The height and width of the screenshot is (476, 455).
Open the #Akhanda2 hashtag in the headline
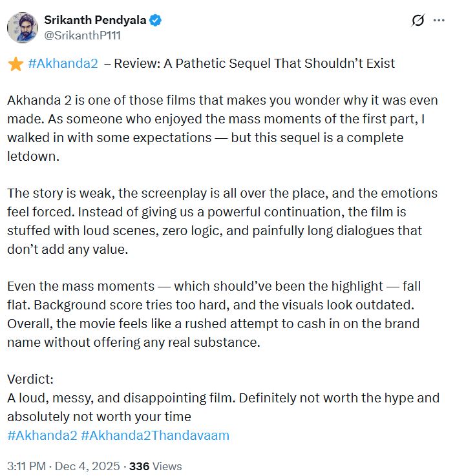tap(63, 63)
